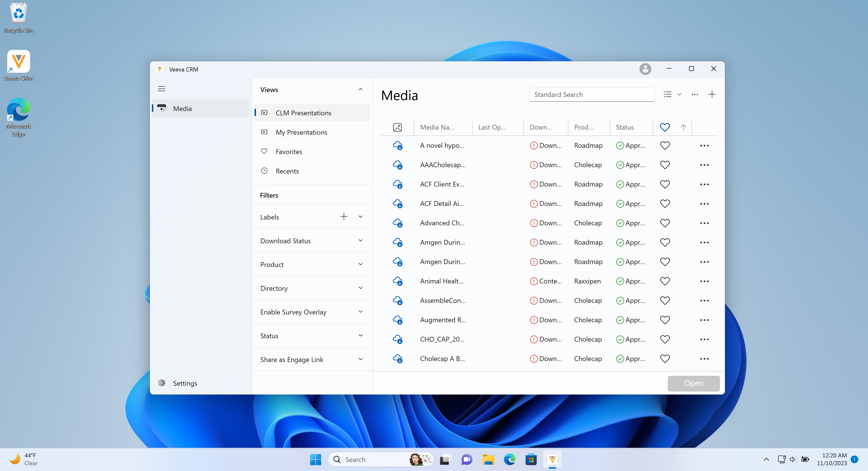Screen dimensions: 868x471
Task: Toggle favorite heart for Cholecap A B row
Action: (x=665, y=359)
